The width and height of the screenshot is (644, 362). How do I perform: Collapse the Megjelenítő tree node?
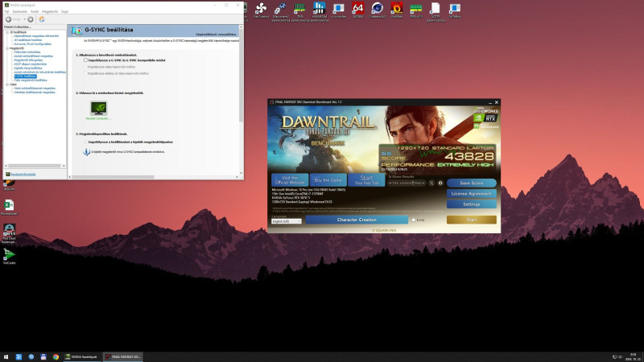tap(7, 48)
